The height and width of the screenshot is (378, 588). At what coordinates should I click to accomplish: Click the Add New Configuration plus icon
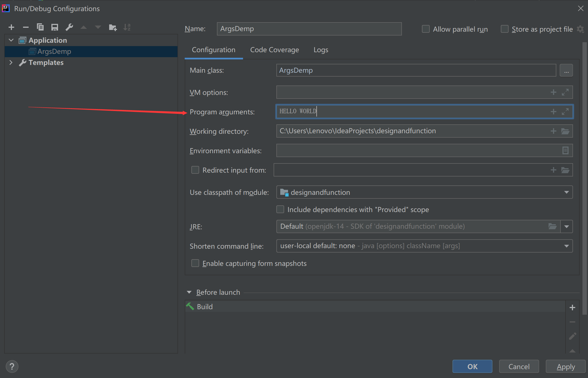11,27
